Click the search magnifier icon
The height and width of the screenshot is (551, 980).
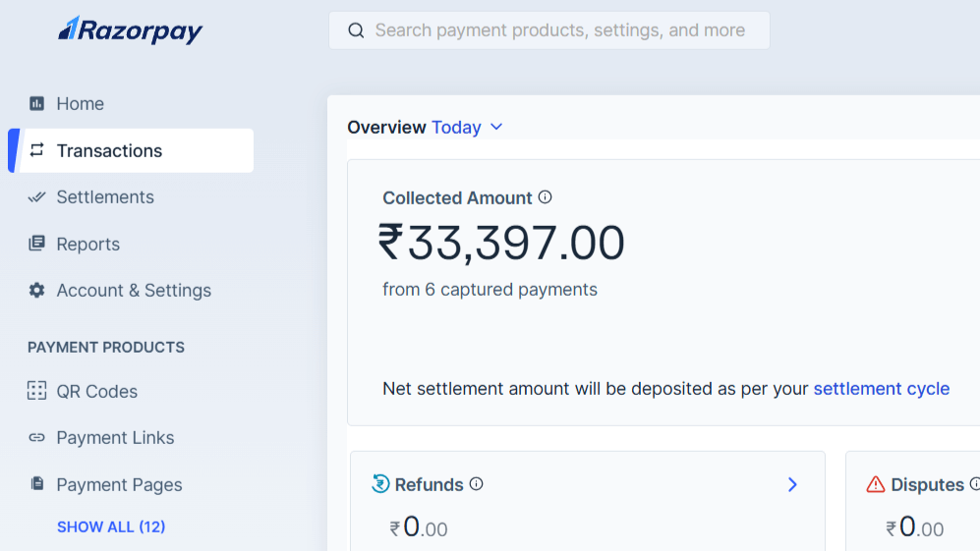coord(356,30)
